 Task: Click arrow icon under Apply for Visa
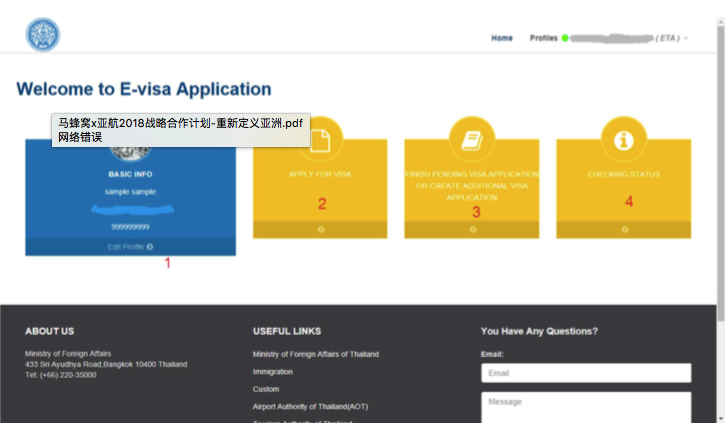point(321,229)
